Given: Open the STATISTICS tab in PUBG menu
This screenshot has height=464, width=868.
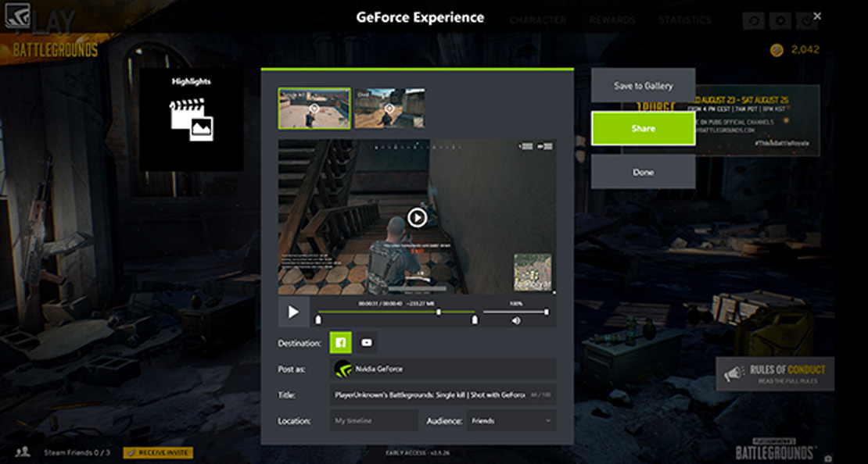Looking at the screenshot, I should (685, 20).
